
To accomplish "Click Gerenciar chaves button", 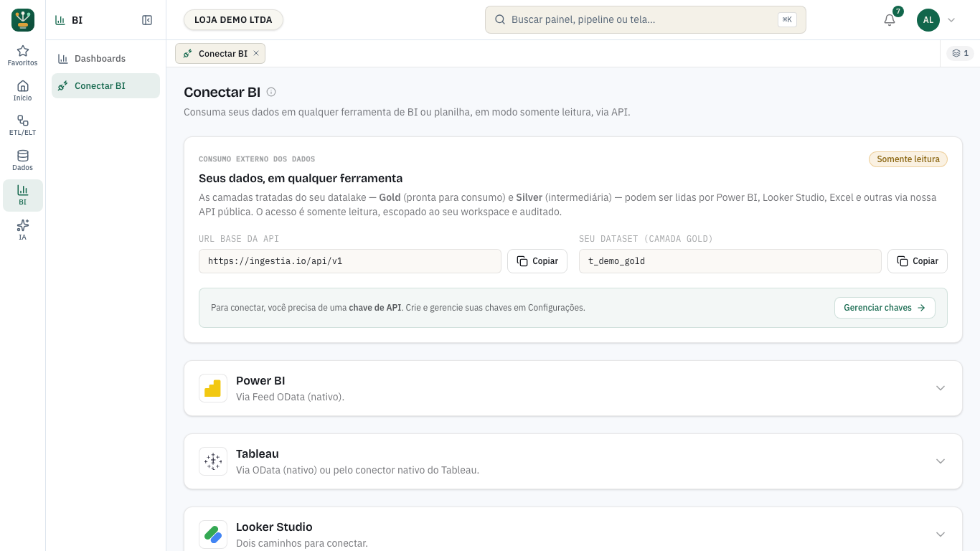I will coord(885,308).
